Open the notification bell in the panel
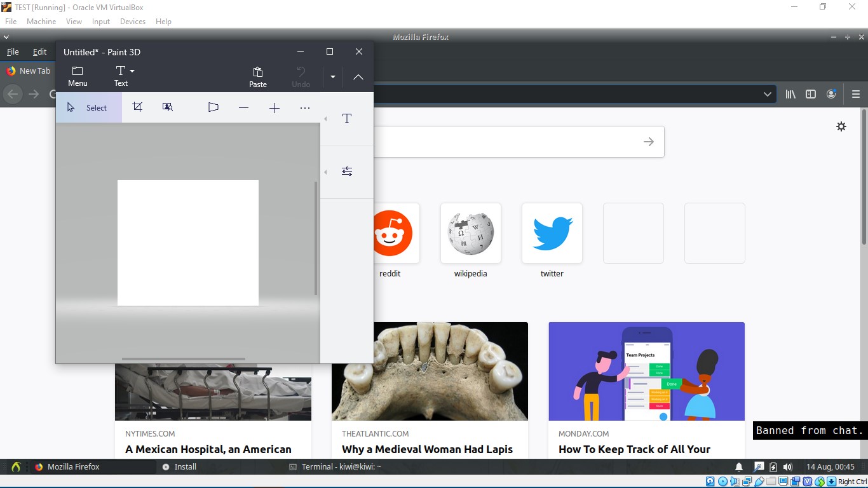This screenshot has width=868, height=488. (x=739, y=467)
